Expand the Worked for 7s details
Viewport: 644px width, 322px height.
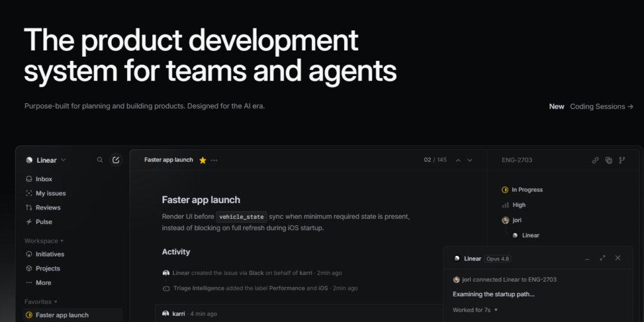(x=475, y=309)
